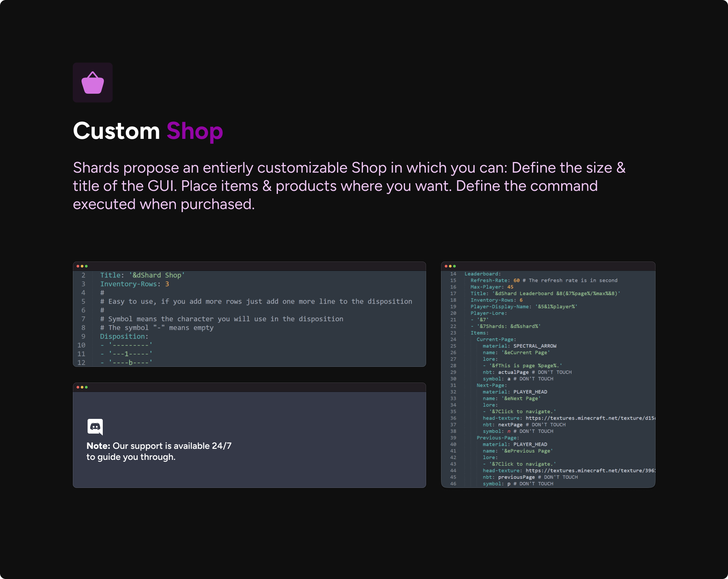Viewport: 728px width, 579px height.
Task: Click the Discord logo icon
Action: pos(95,427)
